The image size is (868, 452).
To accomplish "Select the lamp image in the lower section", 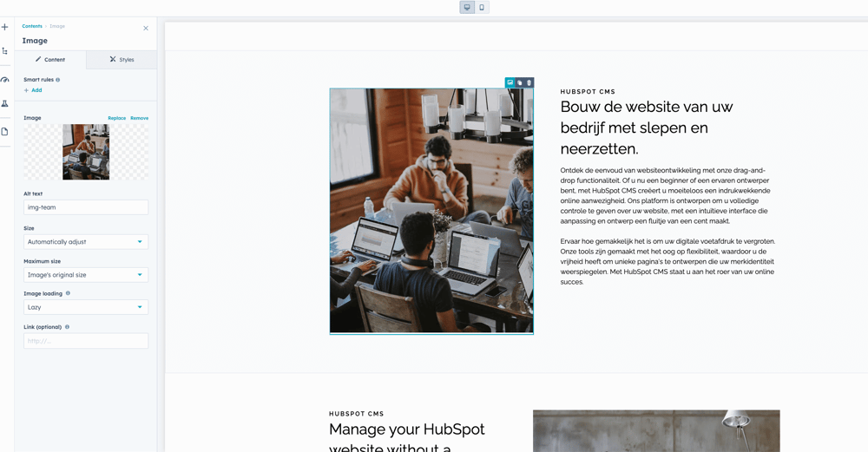I will 656,431.
